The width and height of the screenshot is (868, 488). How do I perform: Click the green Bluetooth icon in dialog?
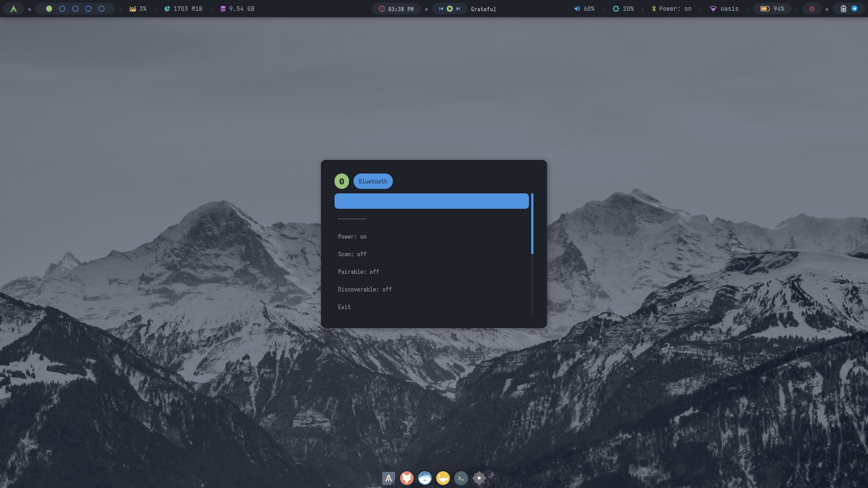tap(341, 181)
